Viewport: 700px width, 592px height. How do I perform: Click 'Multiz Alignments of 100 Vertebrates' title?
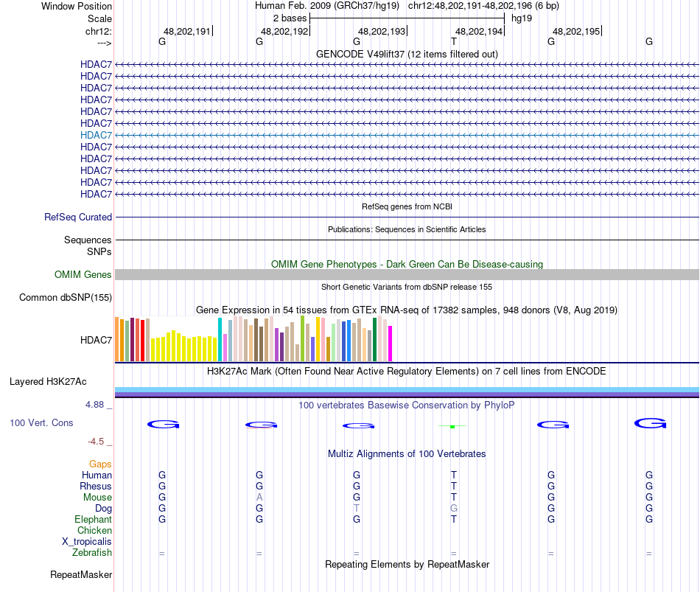(x=407, y=454)
